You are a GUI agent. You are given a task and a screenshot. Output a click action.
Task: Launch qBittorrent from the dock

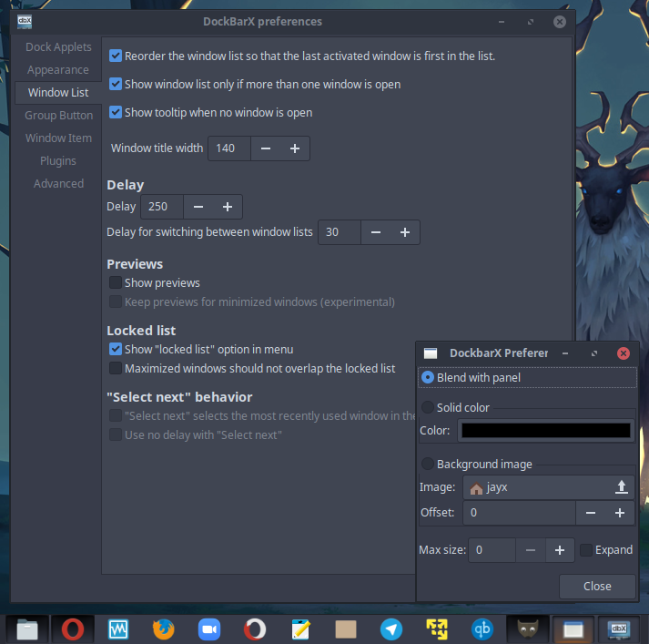point(482,629)
